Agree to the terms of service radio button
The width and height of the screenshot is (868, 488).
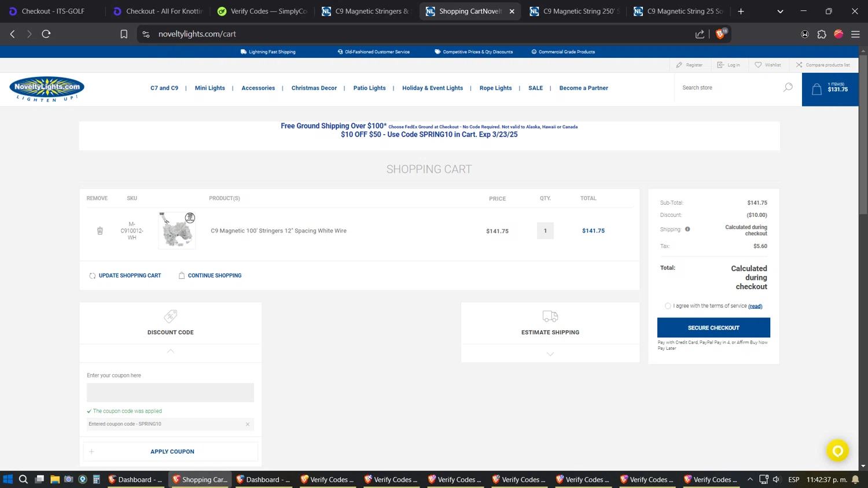coord(668,306)
